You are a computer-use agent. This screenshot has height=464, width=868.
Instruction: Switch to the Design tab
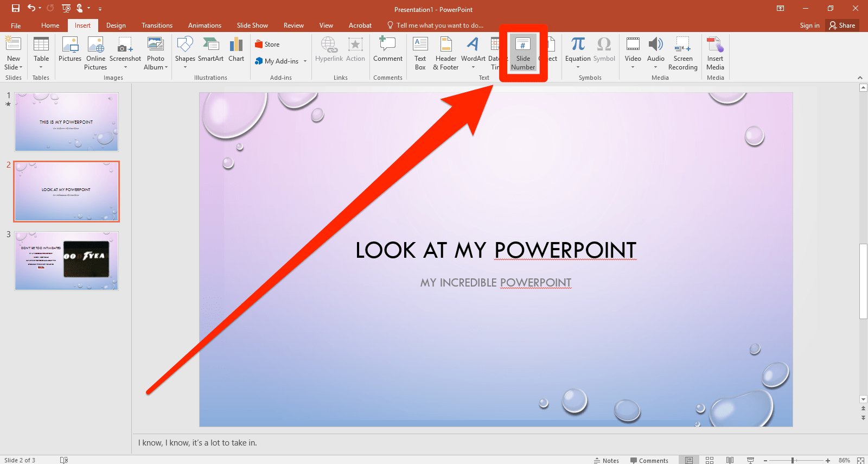point(116,26)
